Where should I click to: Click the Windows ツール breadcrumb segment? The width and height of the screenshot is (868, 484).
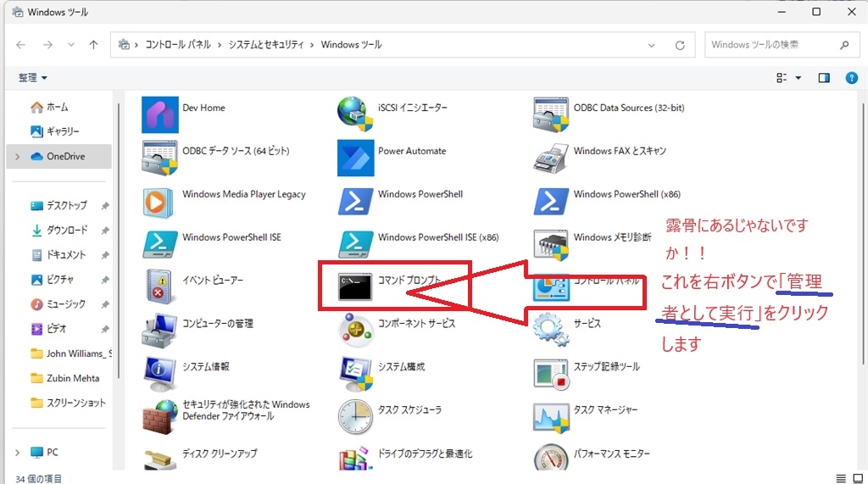(x=351, y=45)
